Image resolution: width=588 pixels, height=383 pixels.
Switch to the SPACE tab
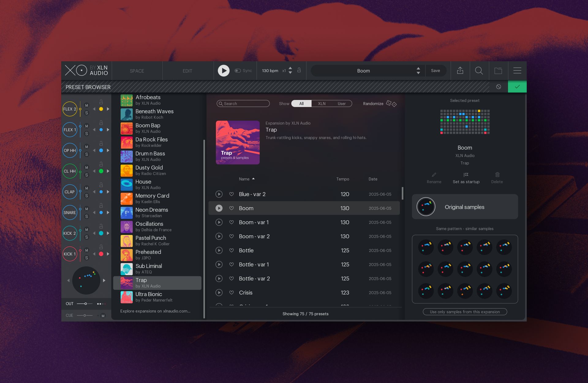pos(137,71)
